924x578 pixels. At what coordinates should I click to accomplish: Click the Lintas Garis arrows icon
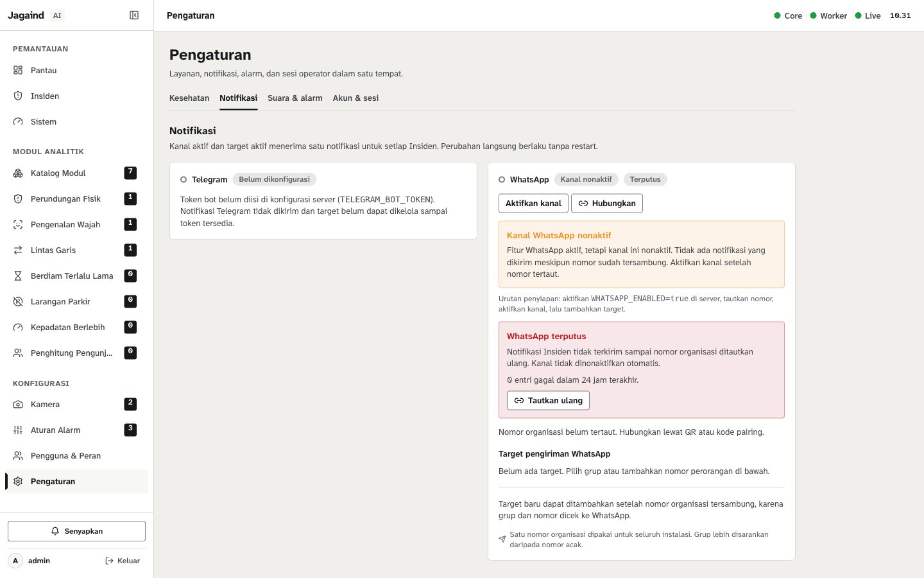click(18, 250)
